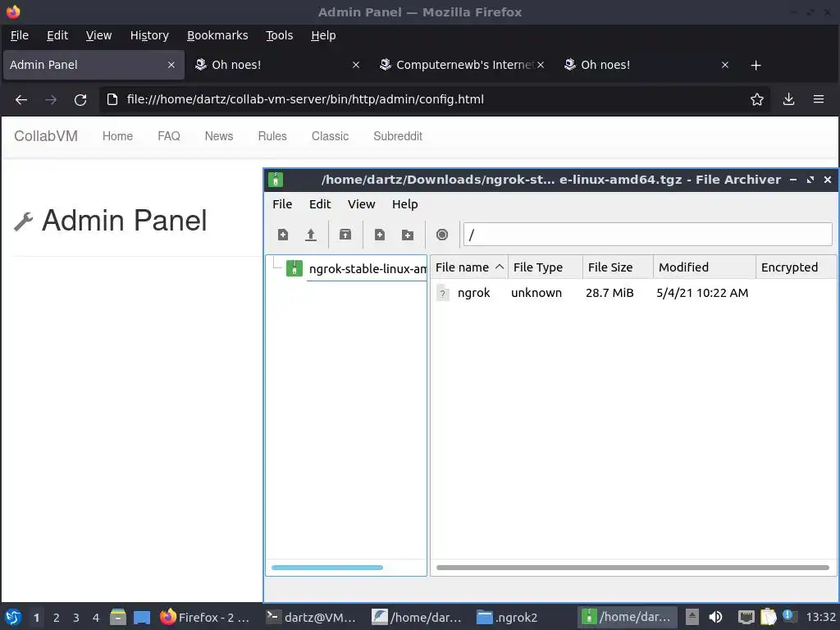The image size is (840, 630).
Task: Click the unknown-file icon beside ngrok
Action: click(x=442, y=293)
